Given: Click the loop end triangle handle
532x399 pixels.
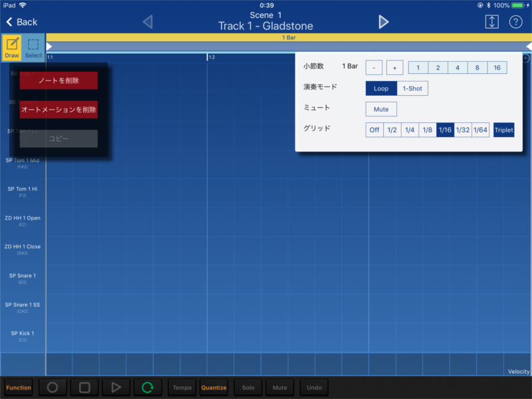Looking at the screenshot, I should coord(529,47).
